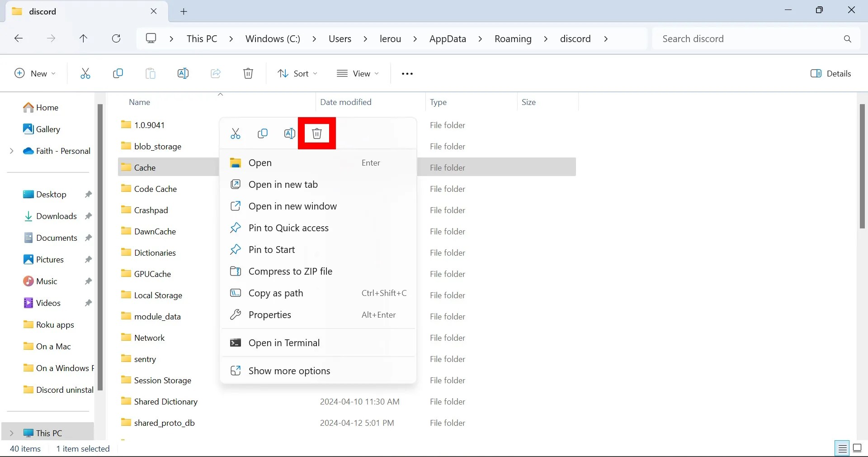Toggle the Details pane

(x=831, y=73)
